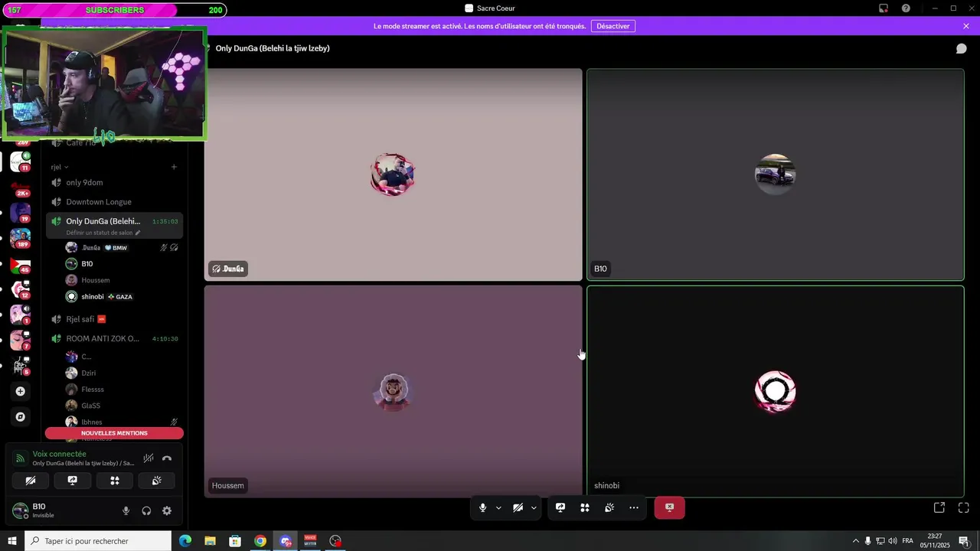980x551 pixels.
Task: Join the only 9dom voice channel
Action: [x=114, y=182]
